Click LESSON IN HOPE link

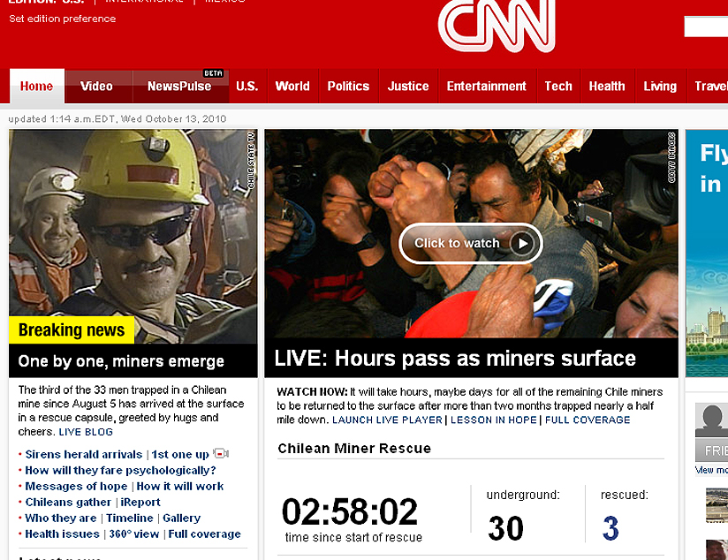pyautogui.click(x=494, y=420)
